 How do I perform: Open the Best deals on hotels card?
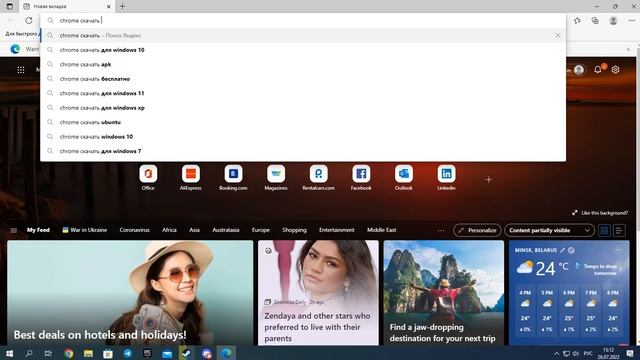[x=130, y=293]
